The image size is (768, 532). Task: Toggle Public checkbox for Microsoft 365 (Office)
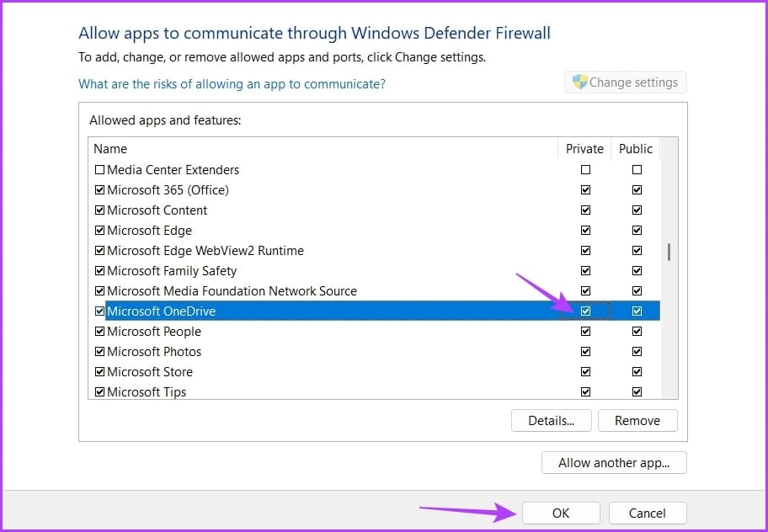point(637,190)
